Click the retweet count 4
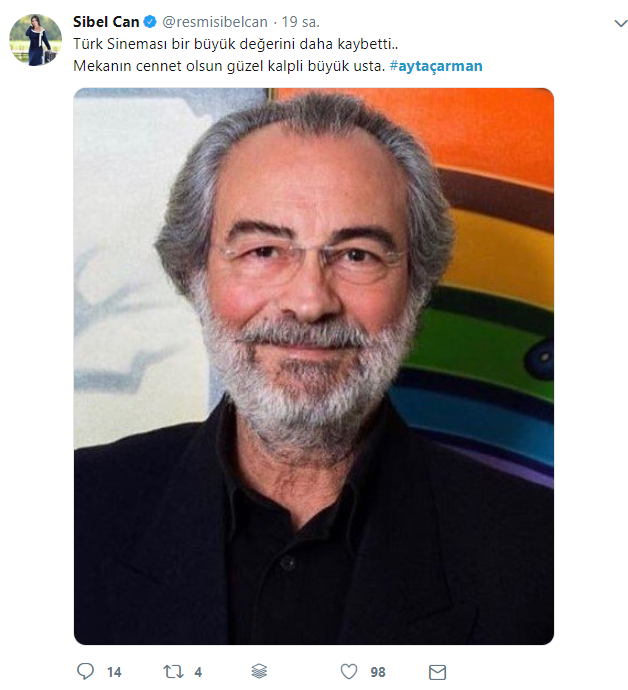The width and height of the screenshot is (628, 690). [198, 672]
